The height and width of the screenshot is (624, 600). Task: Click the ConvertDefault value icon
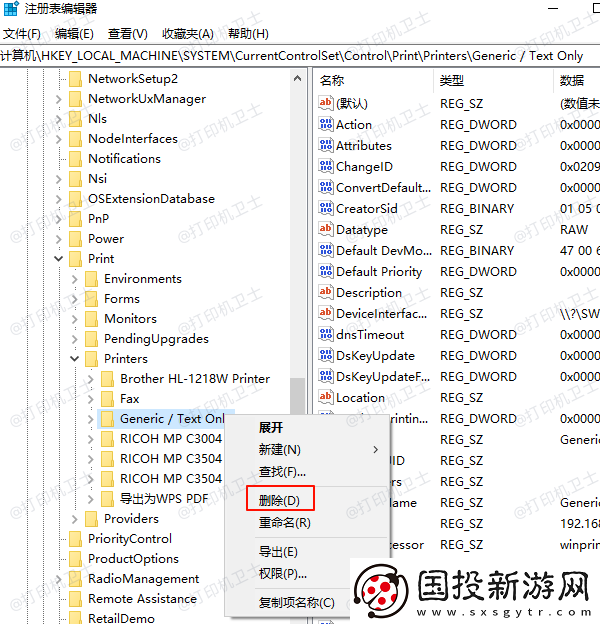click(x=325, y=187)
